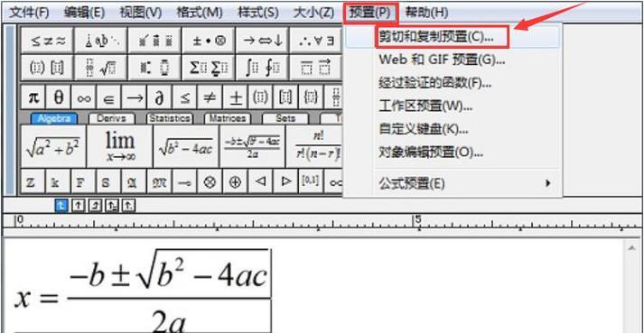Open the relational symbols palette (≤ ≠ ≈)
Screen dimensions: 644x333
[x=47, y=41]
